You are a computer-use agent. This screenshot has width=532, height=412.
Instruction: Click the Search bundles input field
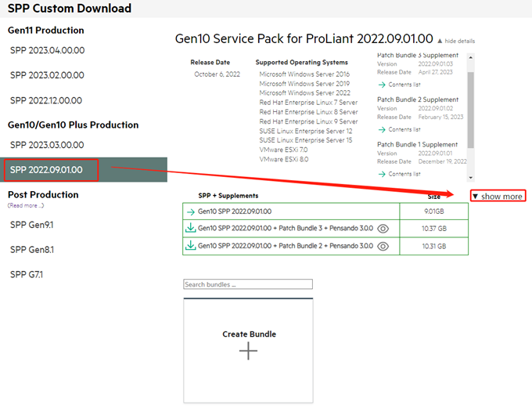pos(248,284)
